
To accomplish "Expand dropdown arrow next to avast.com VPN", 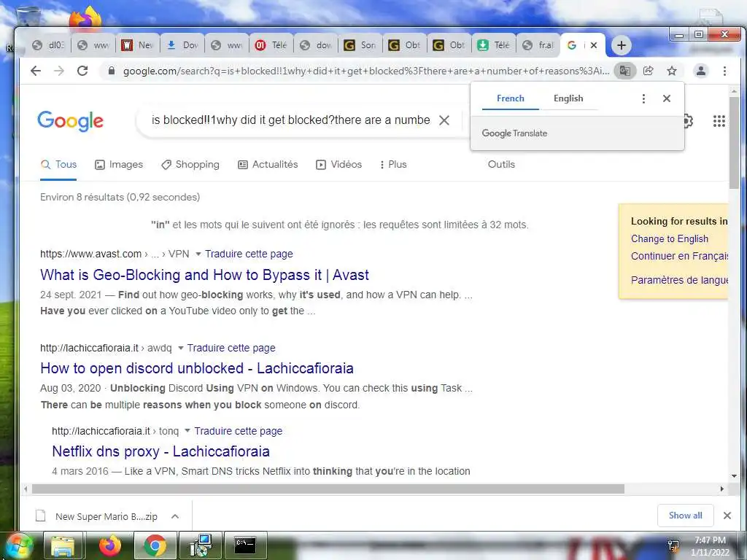I will (198, 254).
